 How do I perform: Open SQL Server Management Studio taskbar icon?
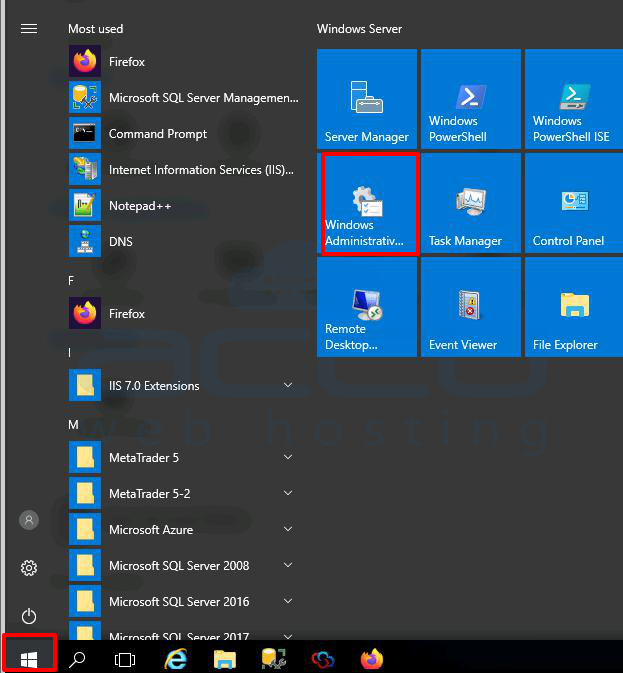coord(274,659)
